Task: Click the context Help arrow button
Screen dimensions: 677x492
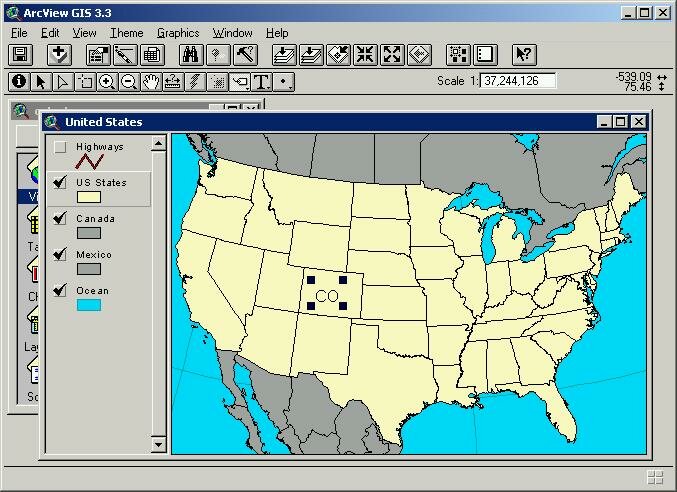Action: point(524,55)
